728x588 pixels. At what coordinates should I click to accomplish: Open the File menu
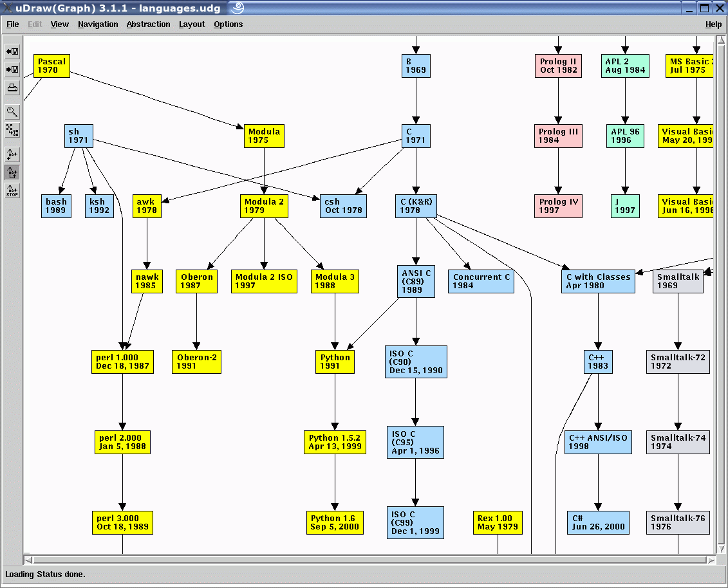(12, 24)
